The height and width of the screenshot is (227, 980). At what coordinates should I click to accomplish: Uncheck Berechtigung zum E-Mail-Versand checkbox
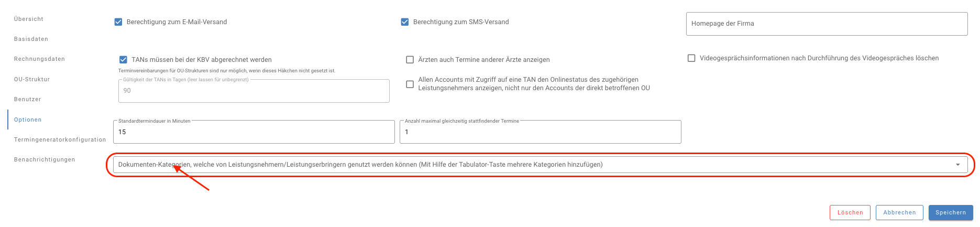(x=118, y=22)
